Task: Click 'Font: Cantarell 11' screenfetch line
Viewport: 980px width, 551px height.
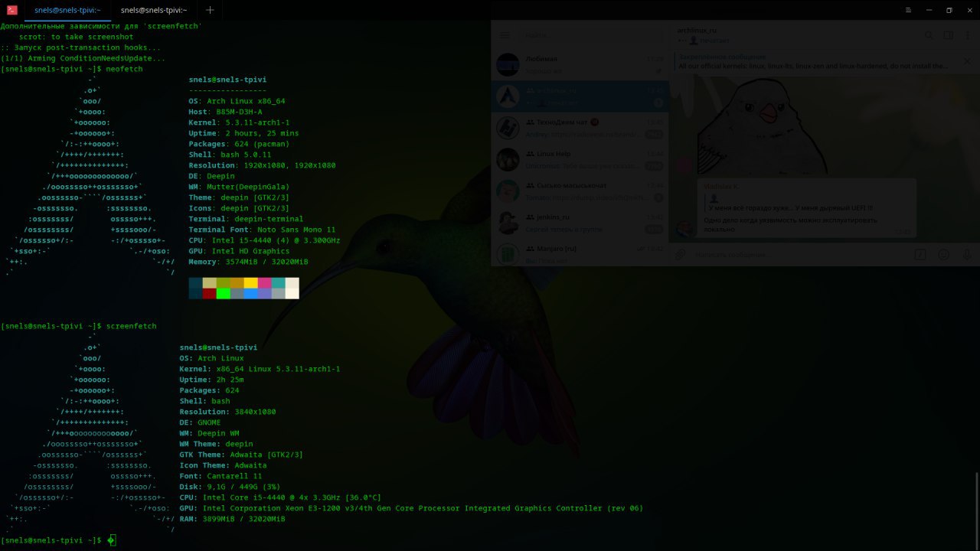Action: tap(220, 476)
